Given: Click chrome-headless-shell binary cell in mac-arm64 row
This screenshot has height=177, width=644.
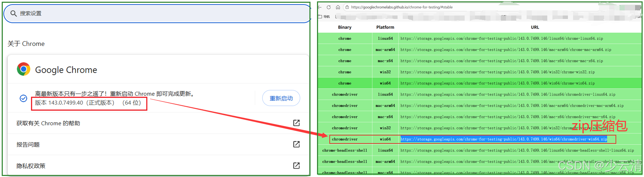Looking at the screenshot, I should click(x=345, y=161).
